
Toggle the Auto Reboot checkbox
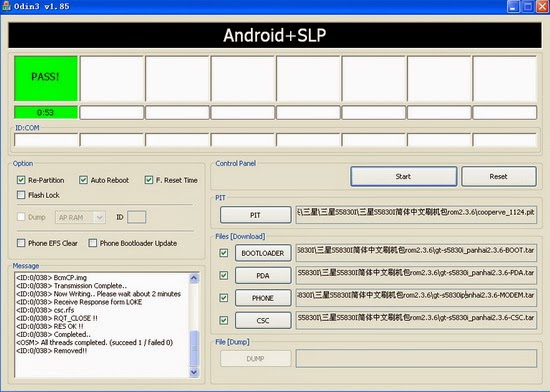point(83,180)
